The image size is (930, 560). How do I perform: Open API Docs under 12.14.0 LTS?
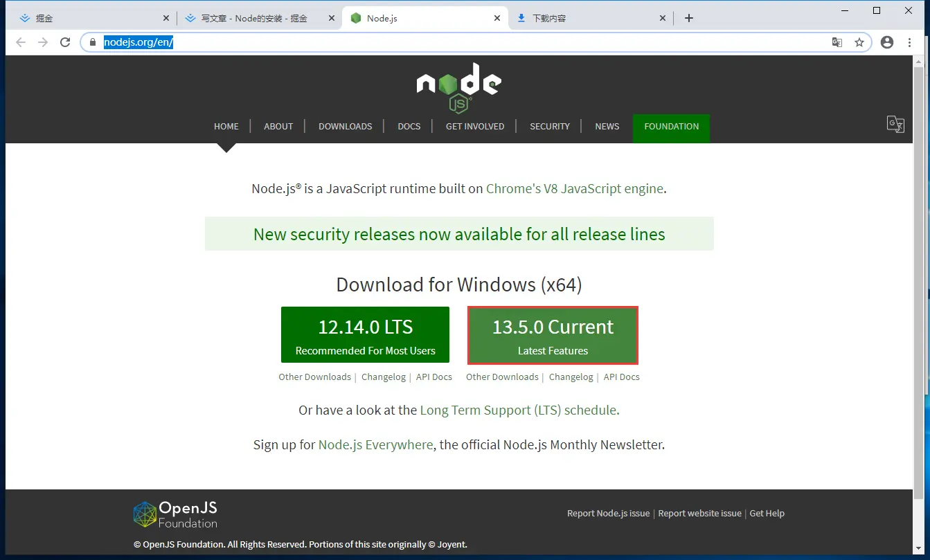coord(434,377)
